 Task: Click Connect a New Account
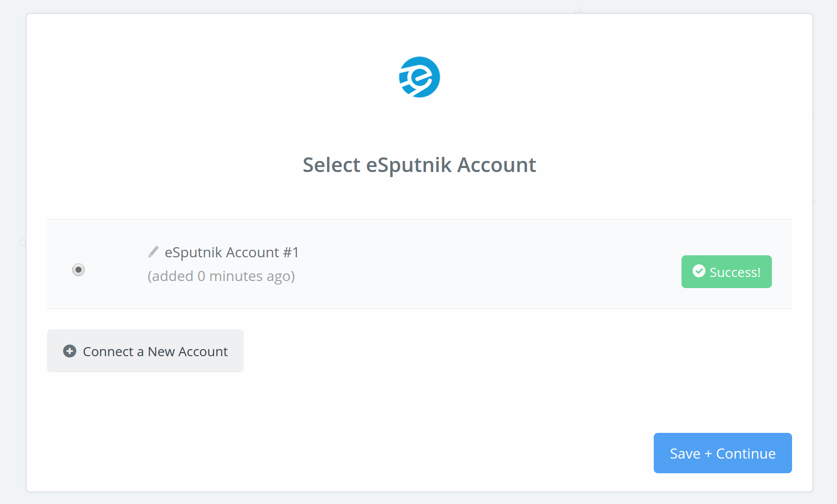(x=145, y=351)
